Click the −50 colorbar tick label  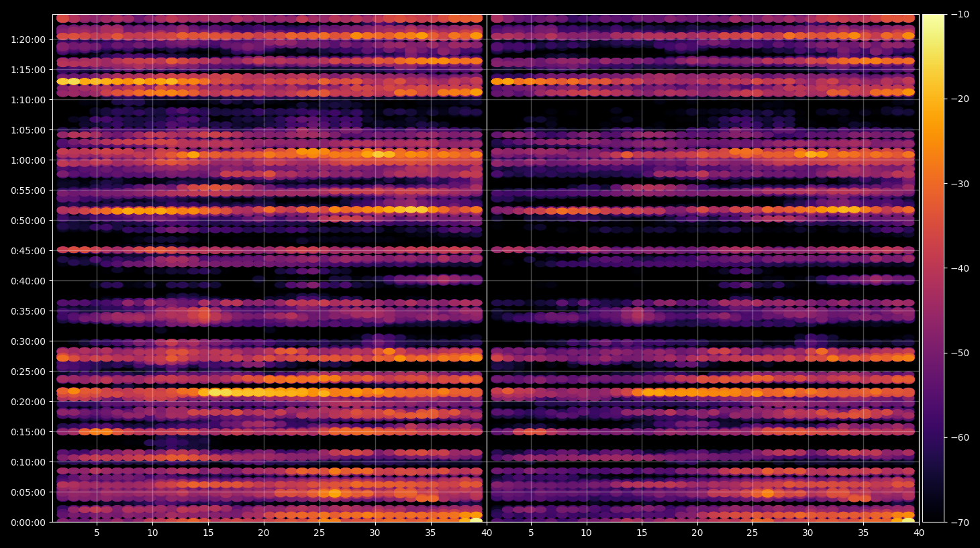pyautogui.click(x=960, y=353)
